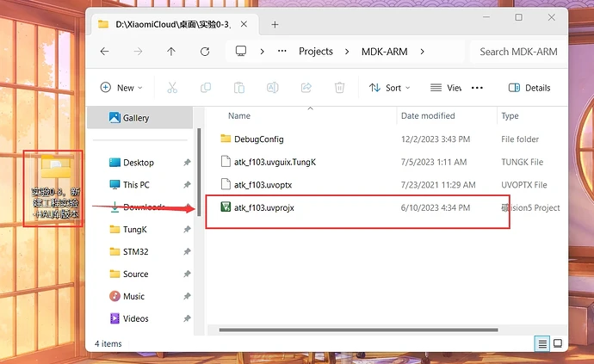Click the Paste clipboard icon
The image size is (594, 364).
click(239, 88)
